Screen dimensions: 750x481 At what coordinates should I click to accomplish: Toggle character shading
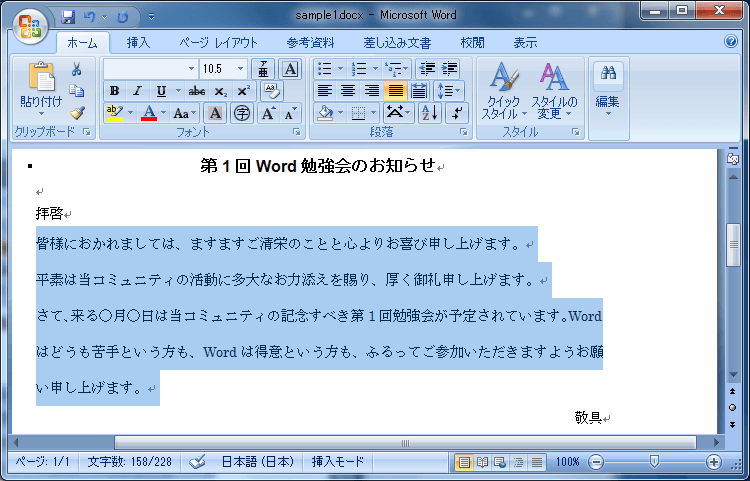[x=215, y=113]
